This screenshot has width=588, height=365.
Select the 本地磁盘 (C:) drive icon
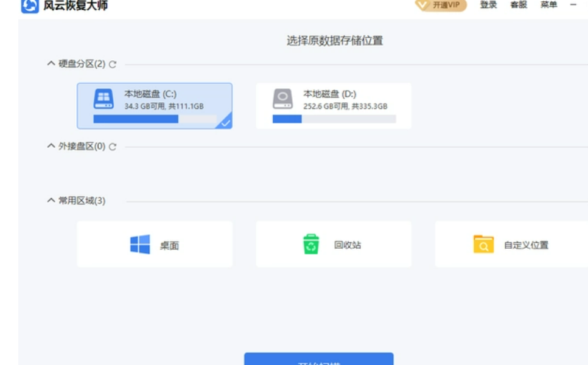[x=103, y=99]
